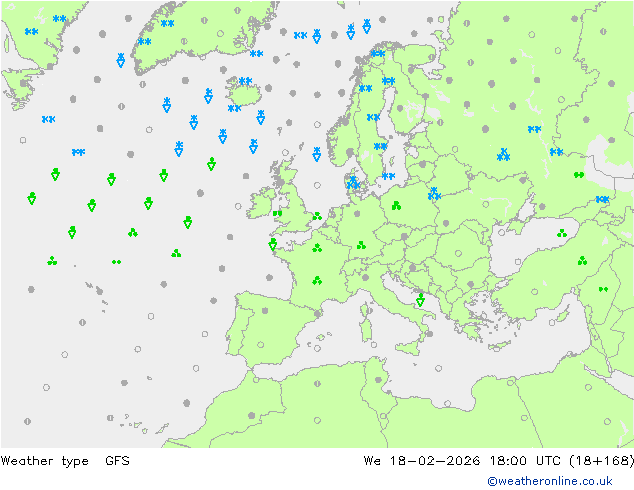634x490 pixels.
Task: Click the snow symbol on Iceland
Action: point(245,81)
